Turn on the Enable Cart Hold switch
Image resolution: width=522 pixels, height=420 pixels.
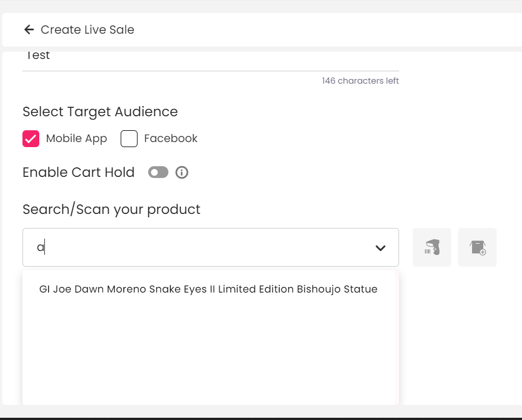point(158,172)
